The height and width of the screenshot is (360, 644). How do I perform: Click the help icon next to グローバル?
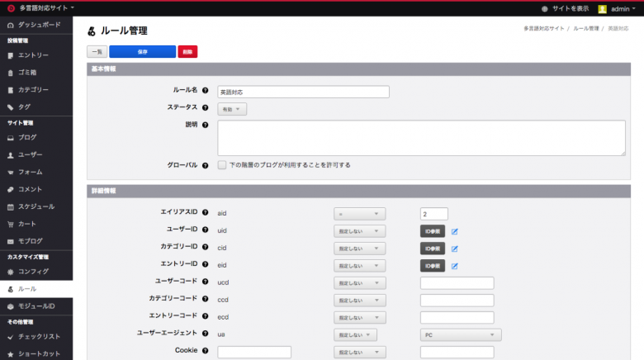tap(205, 165)
